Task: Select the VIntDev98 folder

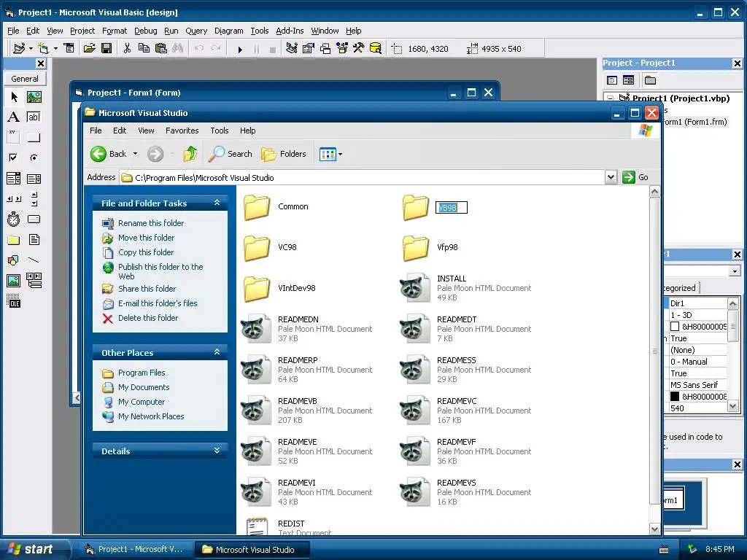Action: [279, 288]
